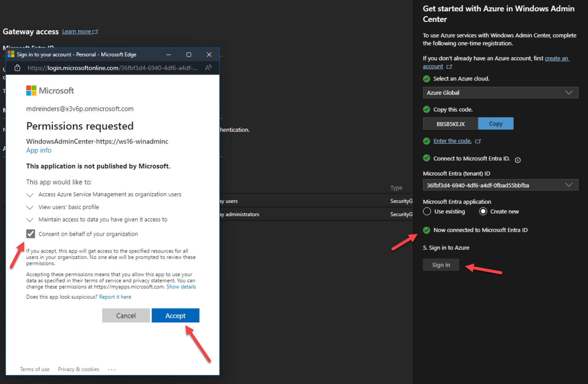This screenshot has height=384, width=588.
Task: Click the info icon next to Connect to Microsoft Entra ID
Action: click(x=518, y=160)
